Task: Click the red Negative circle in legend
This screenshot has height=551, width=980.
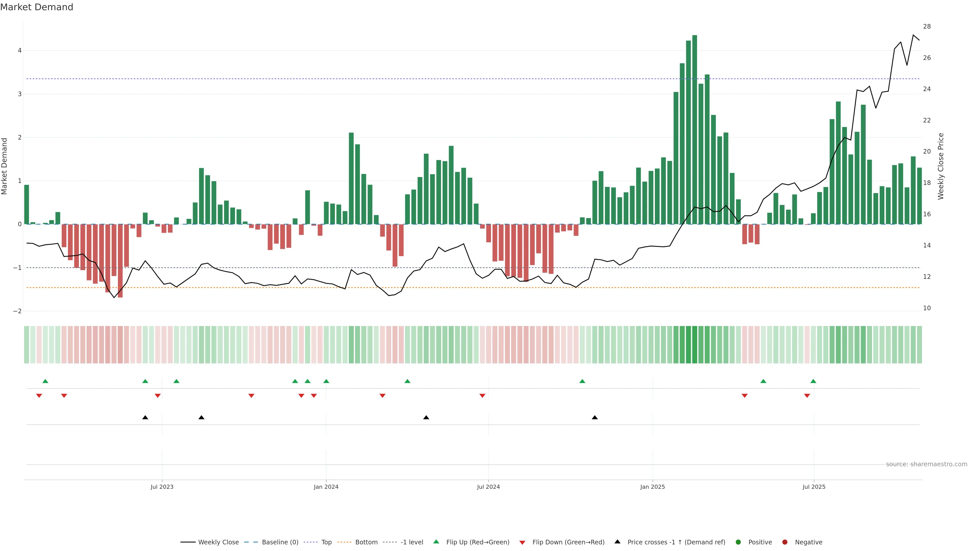Action: (785, 542)
